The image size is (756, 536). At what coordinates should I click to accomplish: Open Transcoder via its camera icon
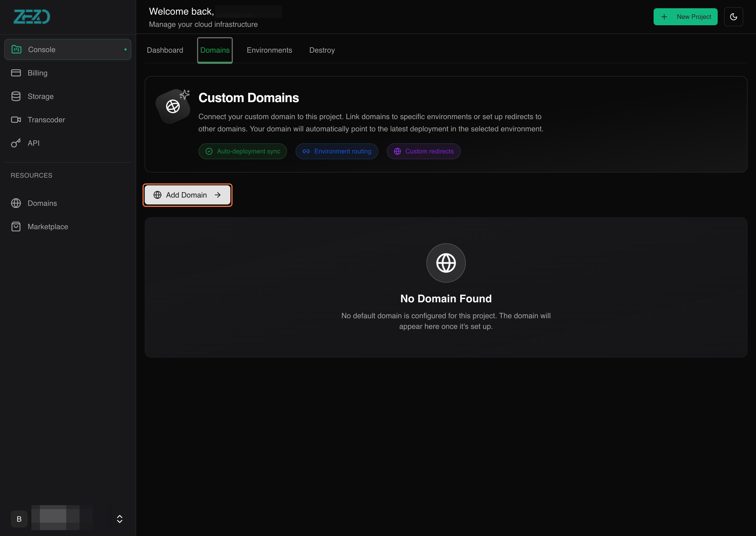point(16,120)
